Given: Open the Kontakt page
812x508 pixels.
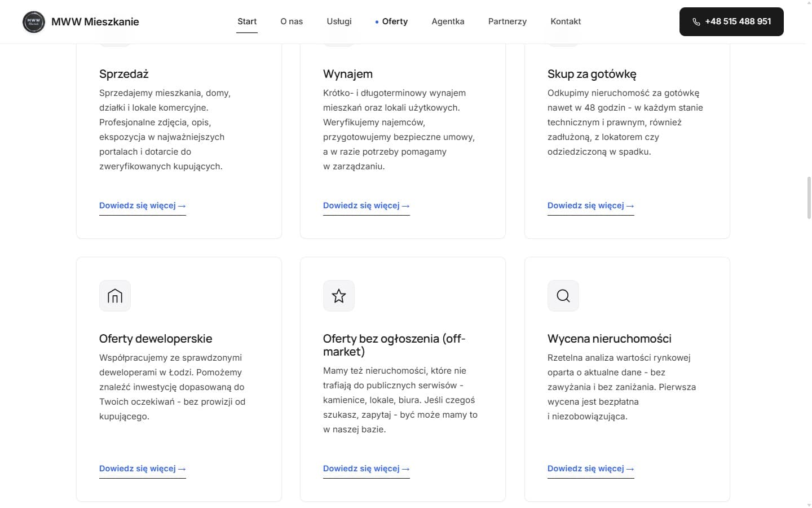Looking at the screenshot, I should pyautogui.click(x=566, y=21).
